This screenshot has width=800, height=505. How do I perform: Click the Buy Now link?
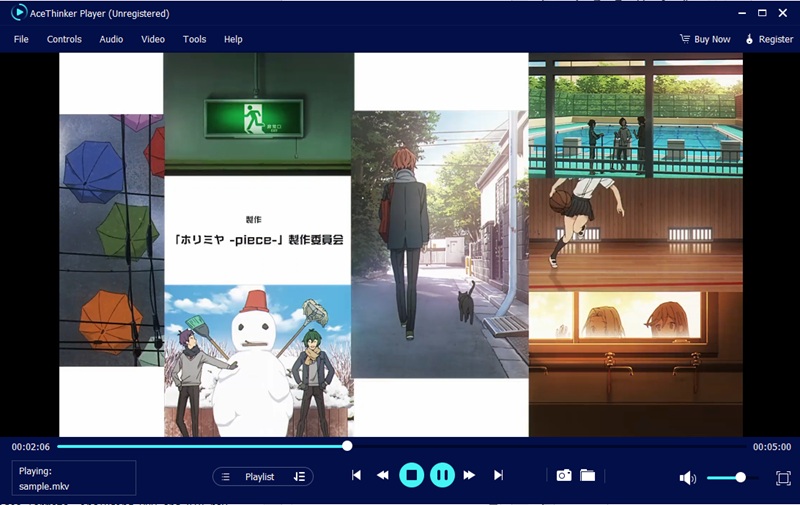[705, 39]
